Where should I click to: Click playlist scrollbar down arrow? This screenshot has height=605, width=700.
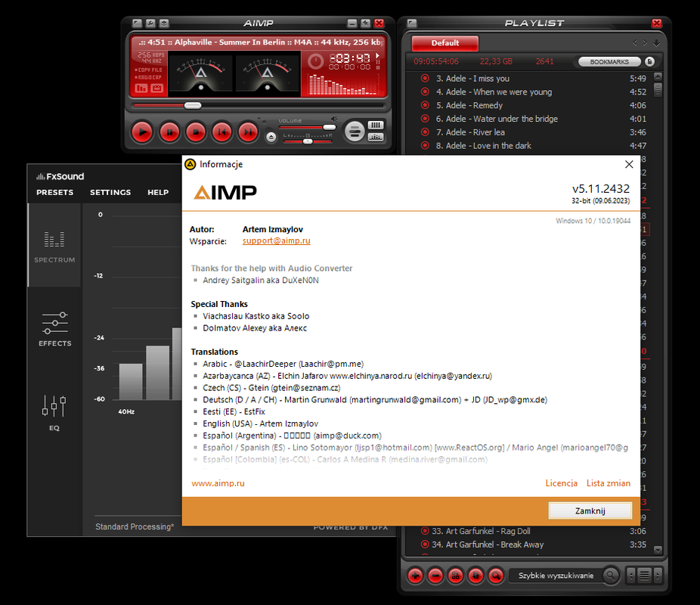click(x=658, y=550)
